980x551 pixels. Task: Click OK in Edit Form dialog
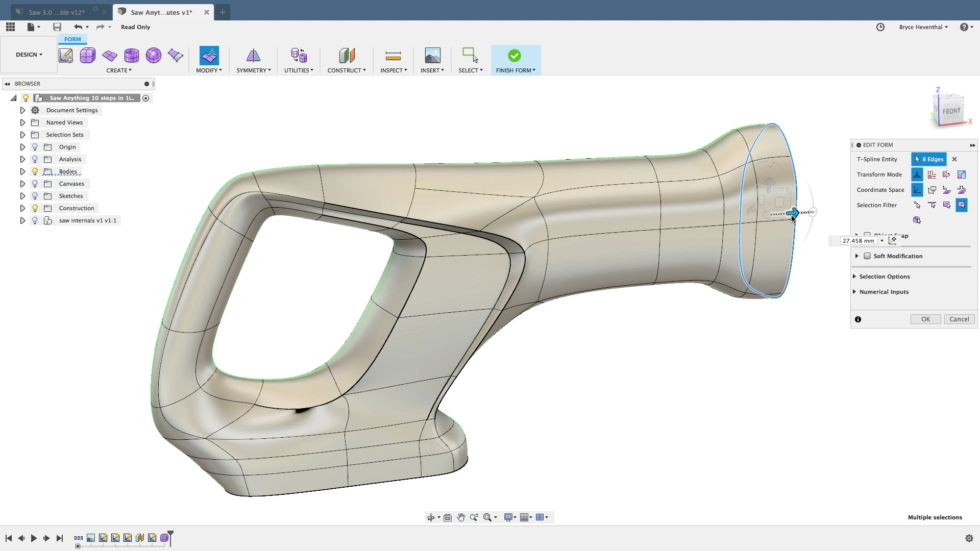click(925, 319)
